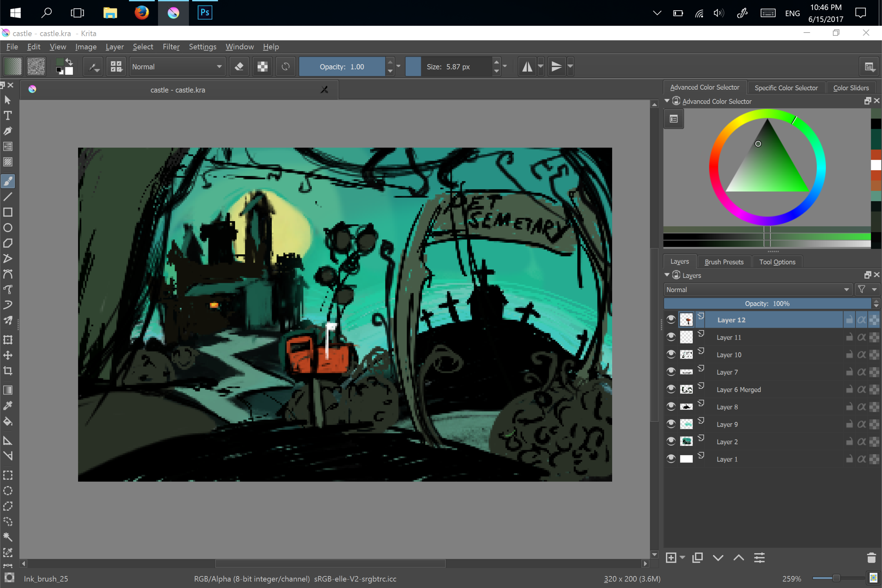Move layer down with arrow button

pyautogui.click(x=718, y=558)
